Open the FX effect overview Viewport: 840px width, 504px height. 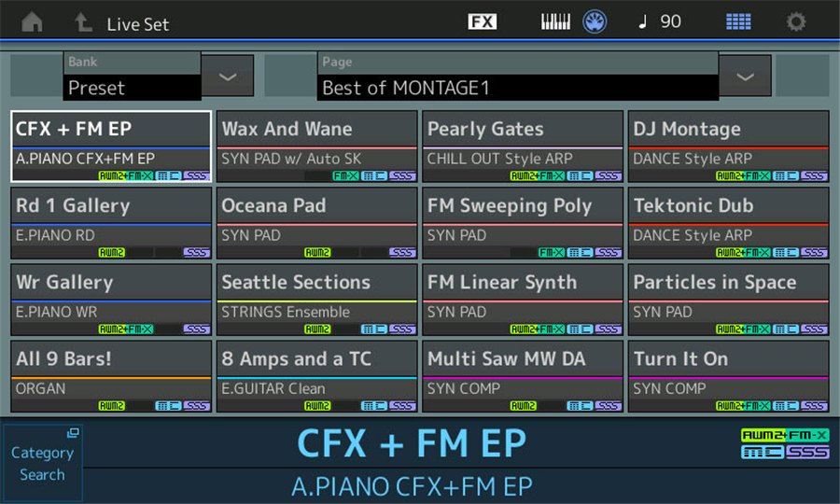coord(483,21)
